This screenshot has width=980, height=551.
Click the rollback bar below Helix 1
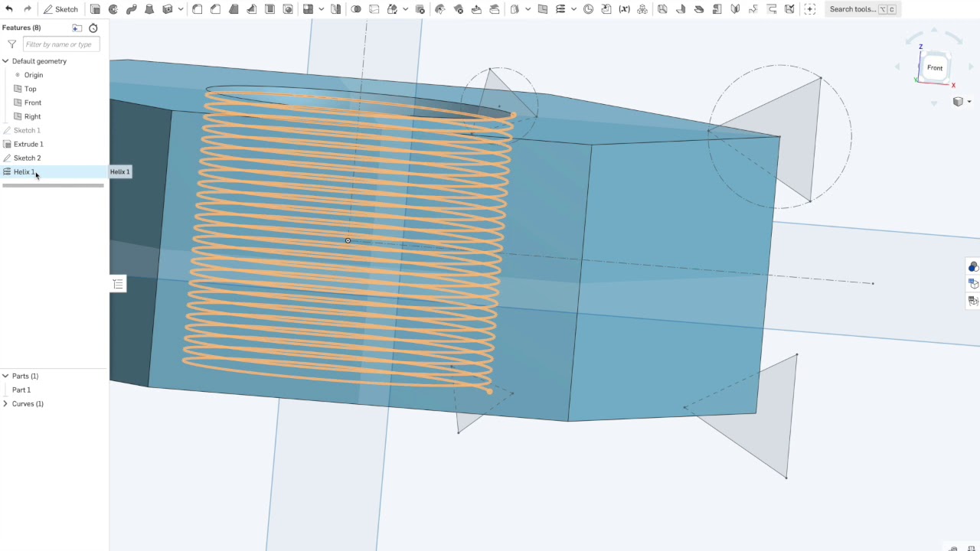[53, 185]
